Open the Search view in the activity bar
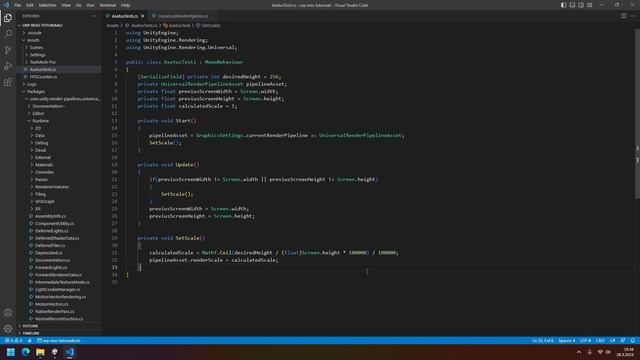Screen dimensions: 640x360 click(x=8, y=34)
